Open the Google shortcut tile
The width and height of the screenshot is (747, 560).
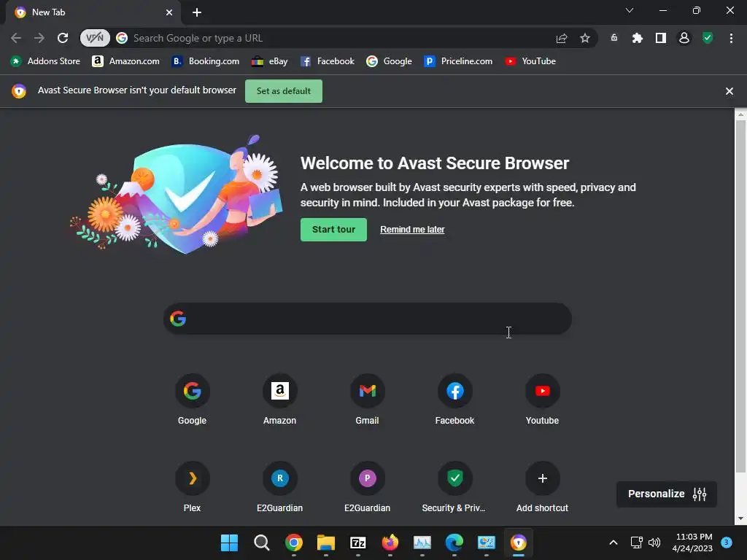point(192,399)
